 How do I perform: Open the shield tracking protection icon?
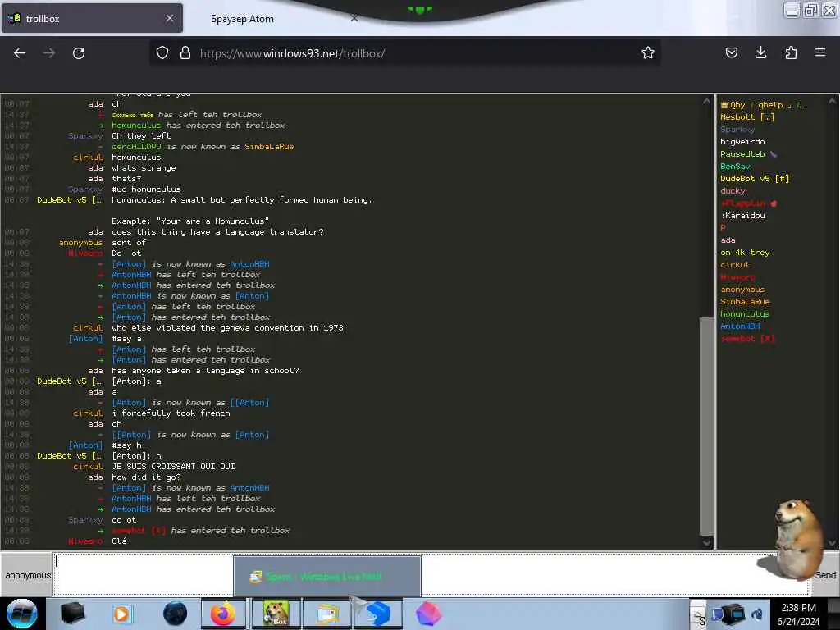(162, 52)
